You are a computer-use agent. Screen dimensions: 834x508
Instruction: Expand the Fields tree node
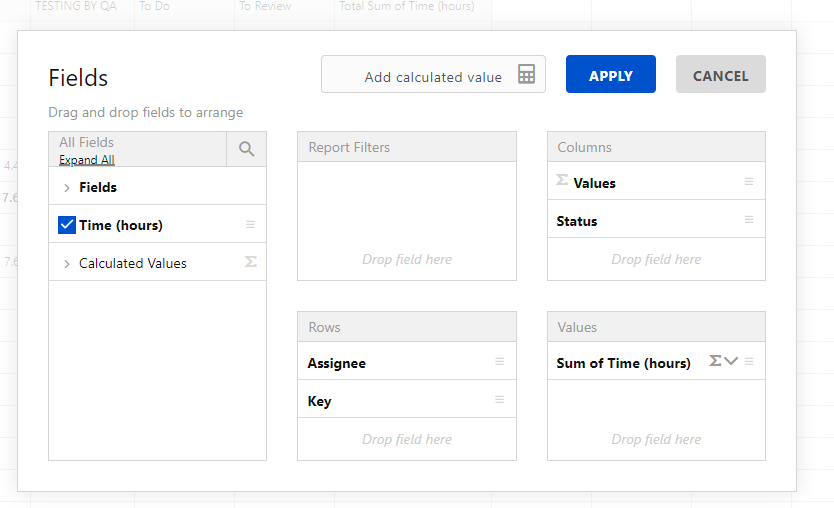click(x=67, y=188)
